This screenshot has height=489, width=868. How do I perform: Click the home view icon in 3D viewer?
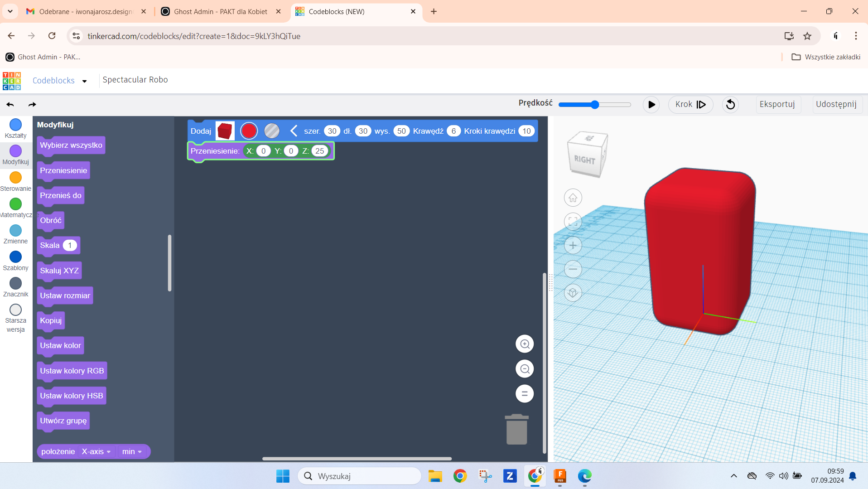pos(573,198)
